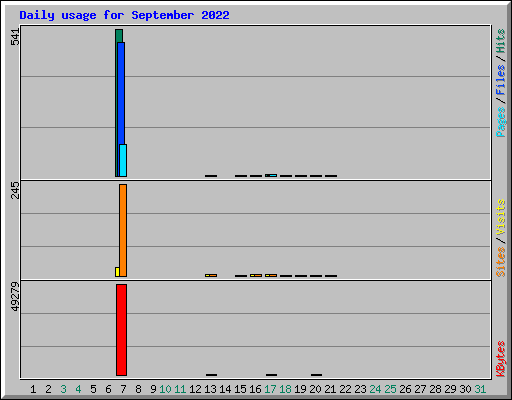Click day '3' on the x-axis
Image resolution: width=512 pixels, height=400 pixels.
click(x=63, y=389)
